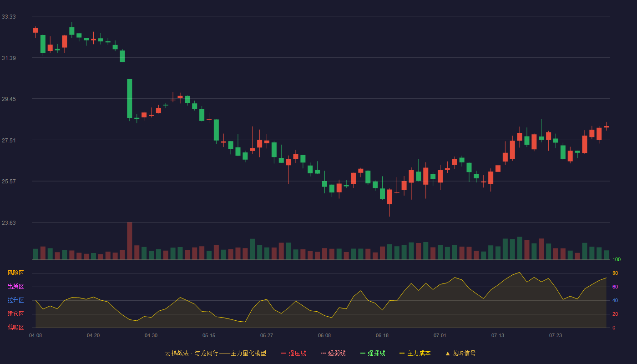Screen dimensions: 637x364
Task: Click the 07-23 date label
Action: pyautogui.click(x=556, y=335)
